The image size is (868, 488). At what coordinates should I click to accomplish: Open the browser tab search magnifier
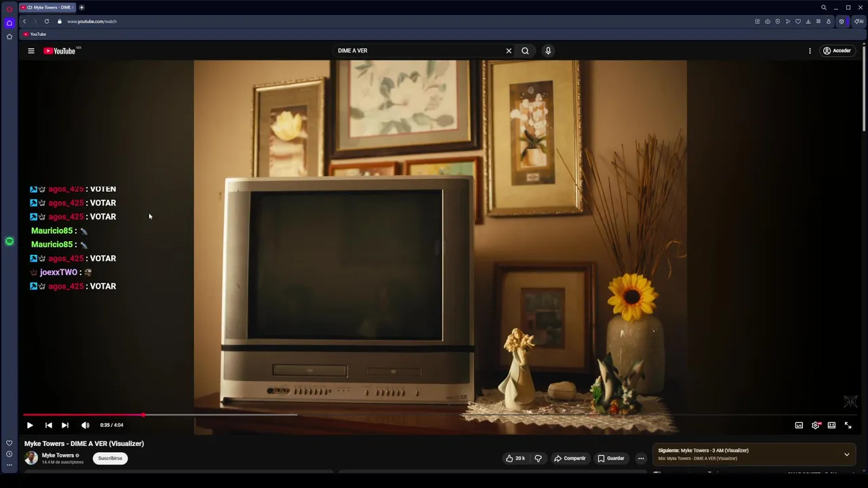[824, 7]
